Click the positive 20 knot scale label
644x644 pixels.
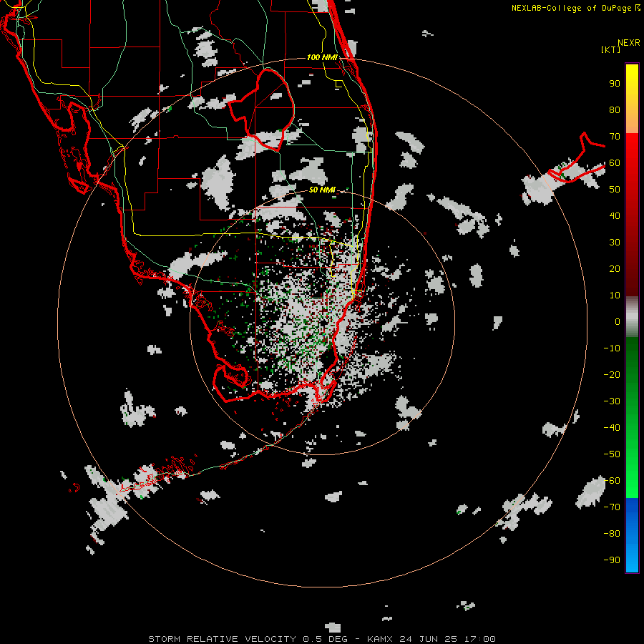coord(615,268)
